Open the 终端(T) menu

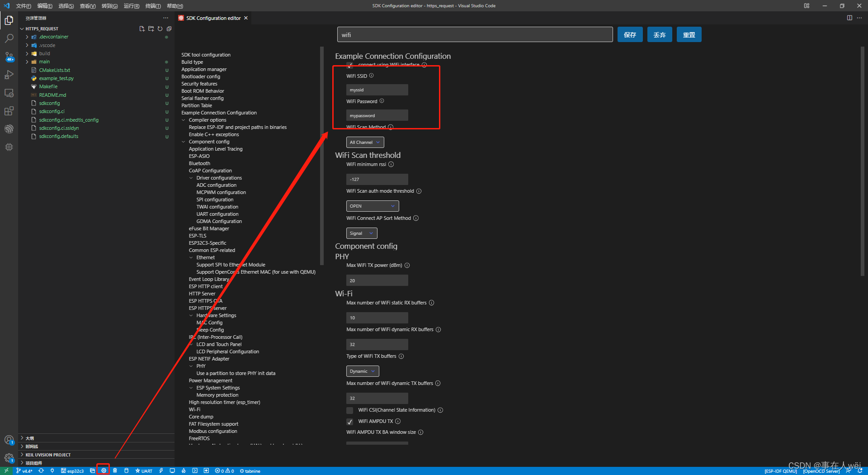click(153, 6)
